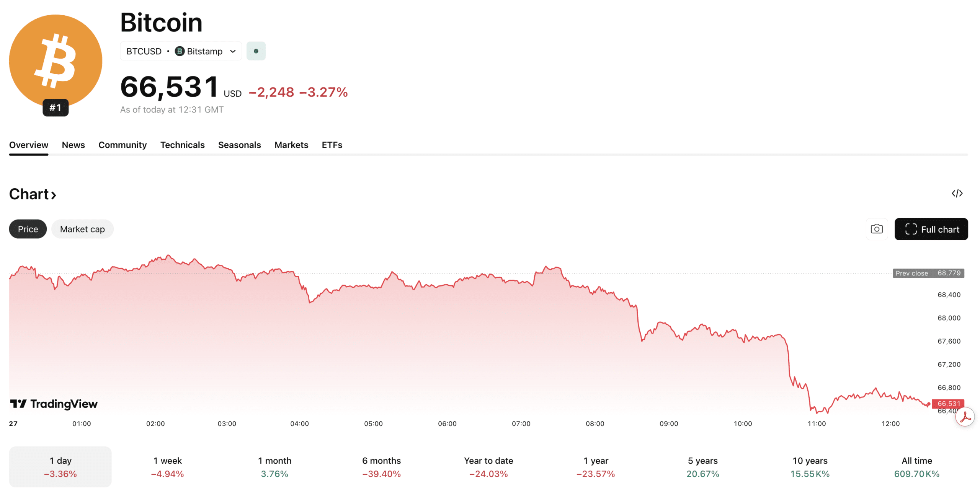Click the red last-price dot on chart line

coord(928,404)
